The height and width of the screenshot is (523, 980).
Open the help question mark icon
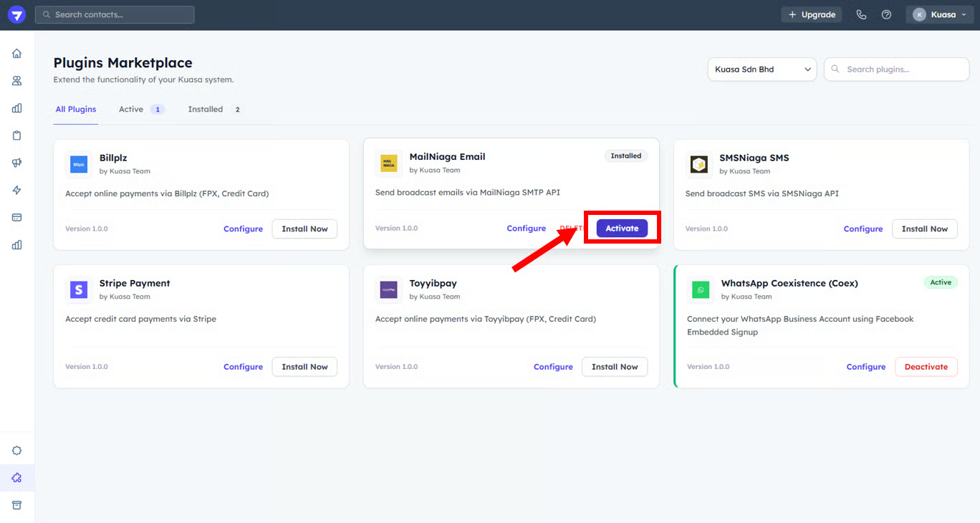pos(886,15)
